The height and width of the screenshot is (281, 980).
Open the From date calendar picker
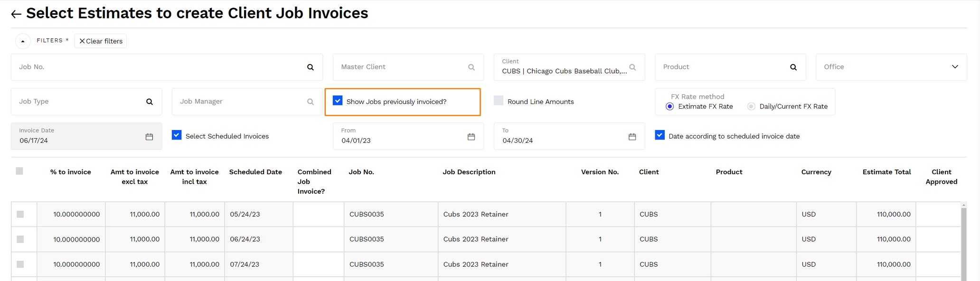coord(471,137)
